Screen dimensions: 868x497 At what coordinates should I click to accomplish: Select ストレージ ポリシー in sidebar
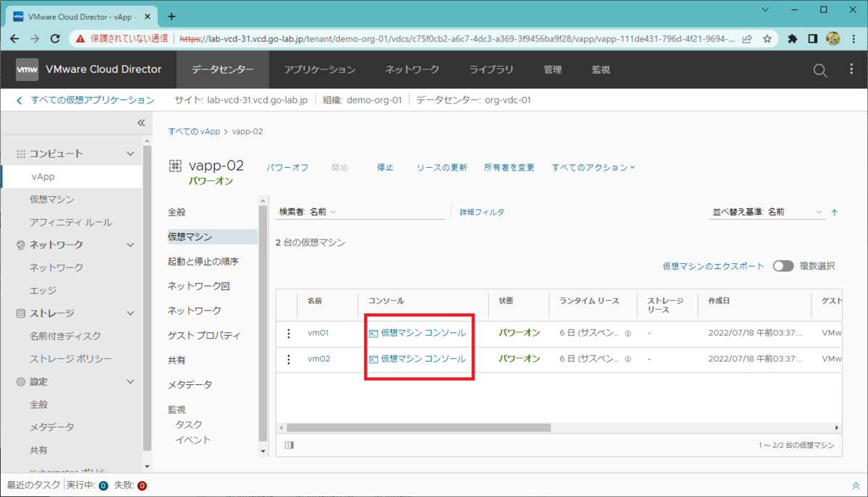(x=71, y=359)
